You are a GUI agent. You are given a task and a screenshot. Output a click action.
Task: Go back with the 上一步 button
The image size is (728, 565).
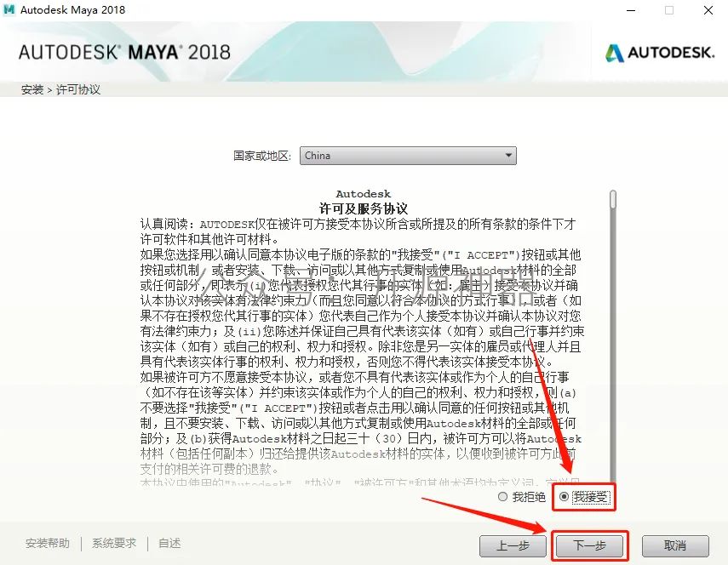tap(513, 545)
